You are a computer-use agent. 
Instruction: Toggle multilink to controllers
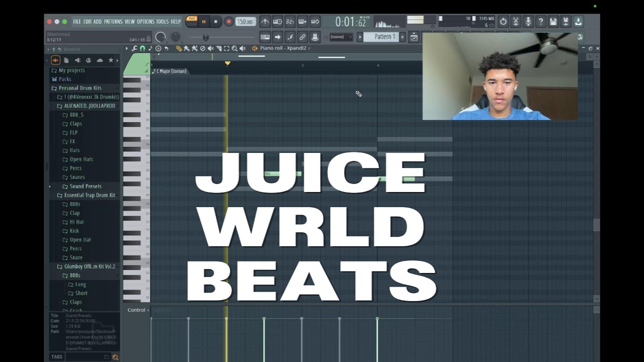pyautogui.click(x=302, y=37)
